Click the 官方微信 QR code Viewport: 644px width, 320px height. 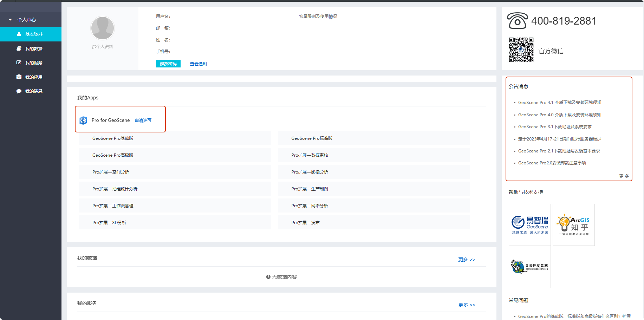[521, 50]
